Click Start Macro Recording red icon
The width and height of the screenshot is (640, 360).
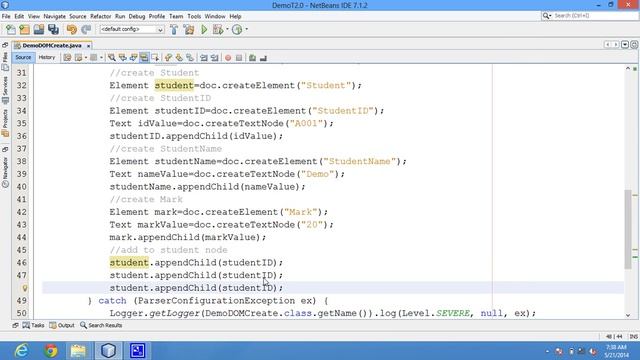click(x=228, y=58)
